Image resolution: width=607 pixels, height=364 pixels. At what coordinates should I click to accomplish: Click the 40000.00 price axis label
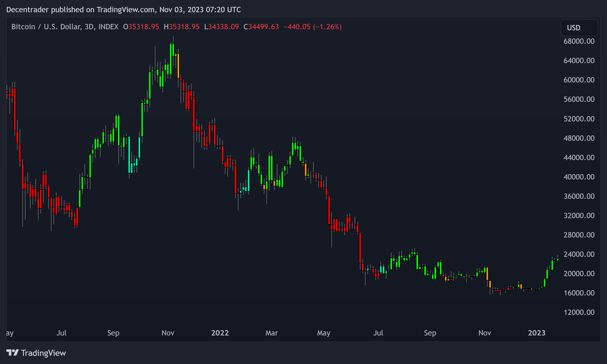[x=579, y=177]
